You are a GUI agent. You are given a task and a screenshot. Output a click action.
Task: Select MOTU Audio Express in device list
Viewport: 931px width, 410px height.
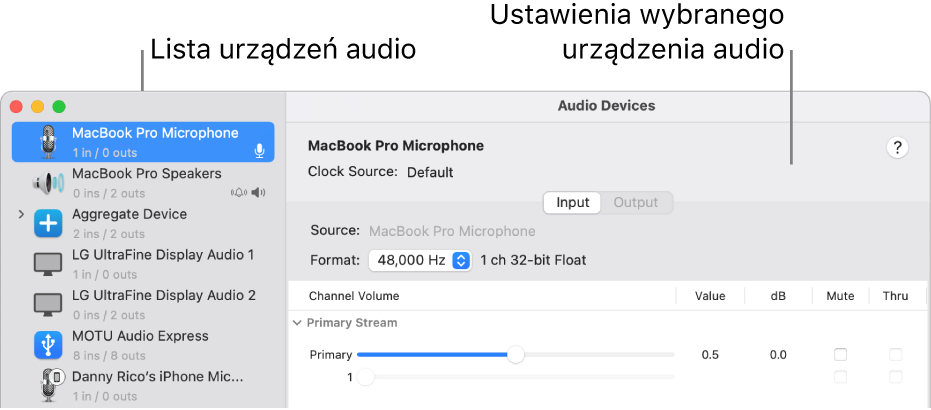tap(140, 336)
